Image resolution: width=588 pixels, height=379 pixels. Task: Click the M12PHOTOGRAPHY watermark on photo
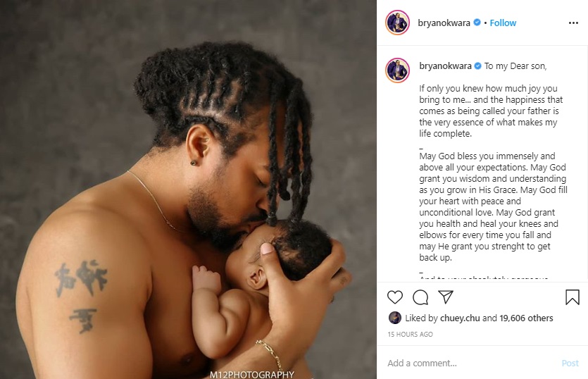click(x=251, y=375)
